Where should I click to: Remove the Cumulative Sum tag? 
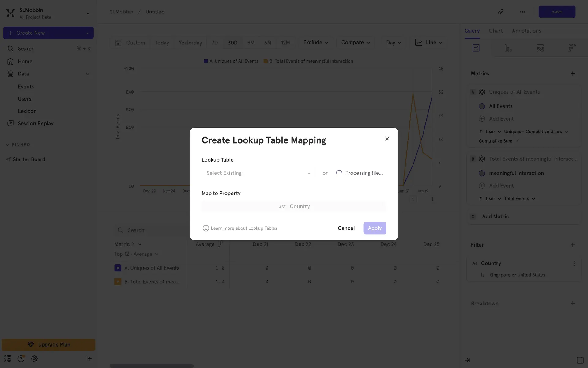[517, 141]
